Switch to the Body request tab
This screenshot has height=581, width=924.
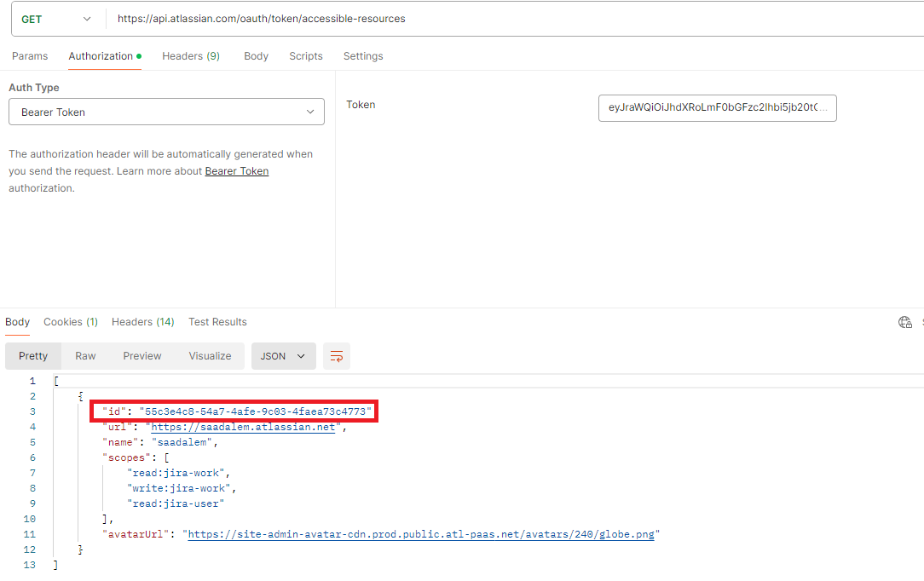(256, 55)
